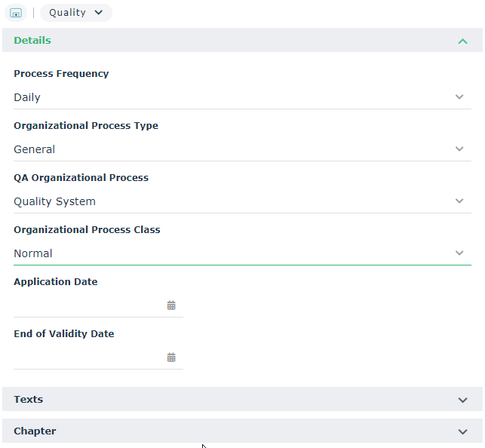Click the Texts section header label
Screen dimensions: 485x448
(x=29, y=399)
